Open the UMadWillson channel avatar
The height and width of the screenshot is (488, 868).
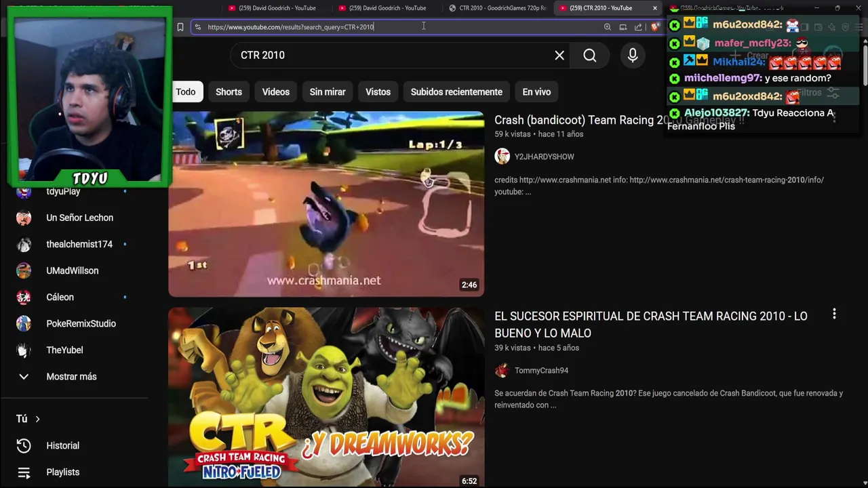[24, 270]
